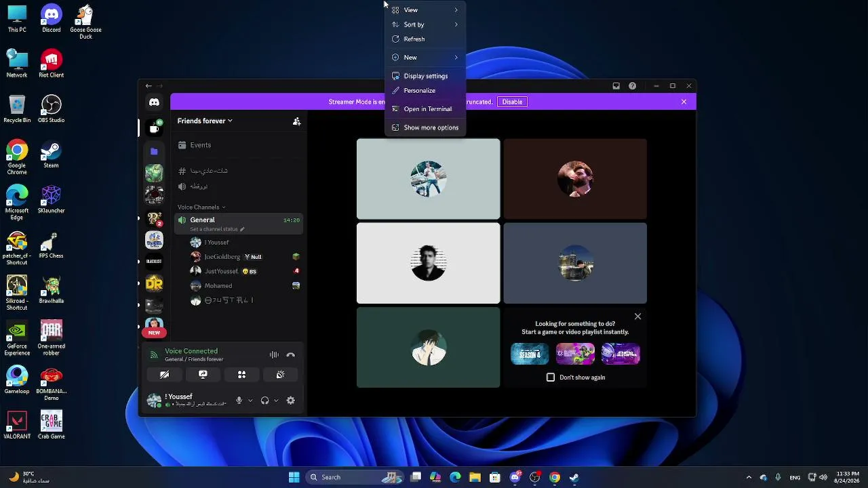Select Personalize in the context menu

tap(425, 91)
